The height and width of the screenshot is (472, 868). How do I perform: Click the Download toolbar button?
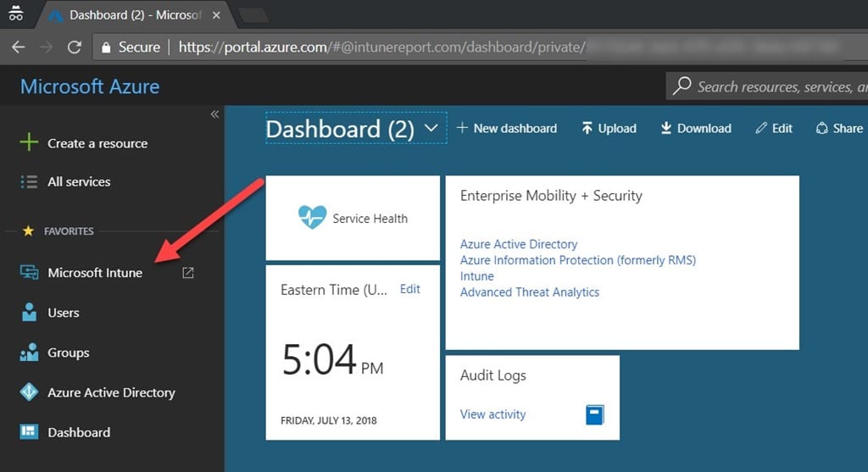(695, 129)
